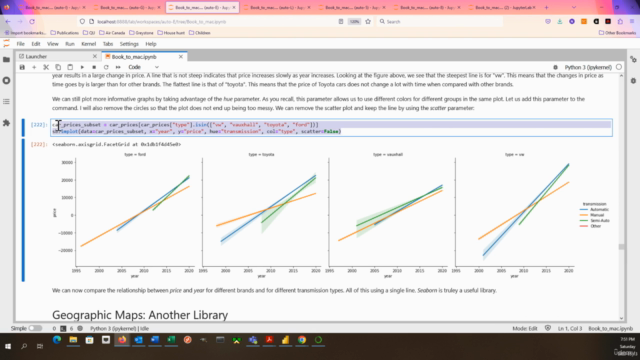
Task: Open Microsoft Edge from the taskbar
Action: coord(57,340)
